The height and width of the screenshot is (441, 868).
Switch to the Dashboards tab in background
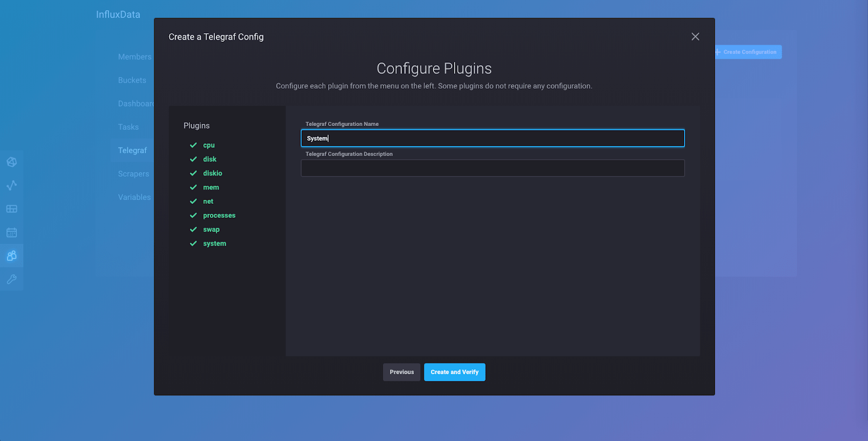pyautogui.click(x=136, y=104)
